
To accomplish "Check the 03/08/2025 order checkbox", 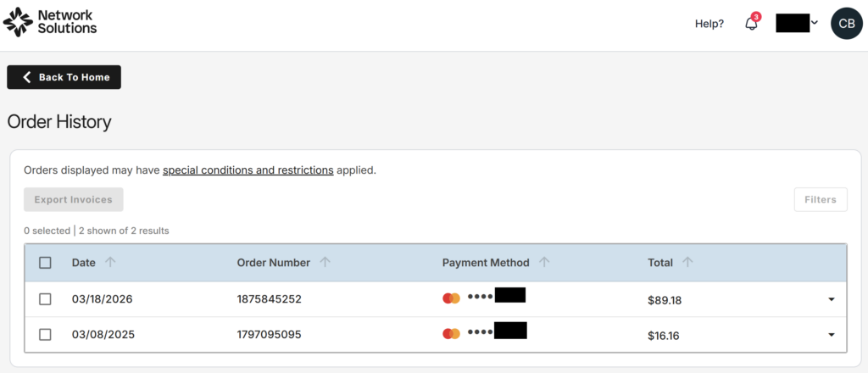I will pyautogui.click(x=46, y=335).
